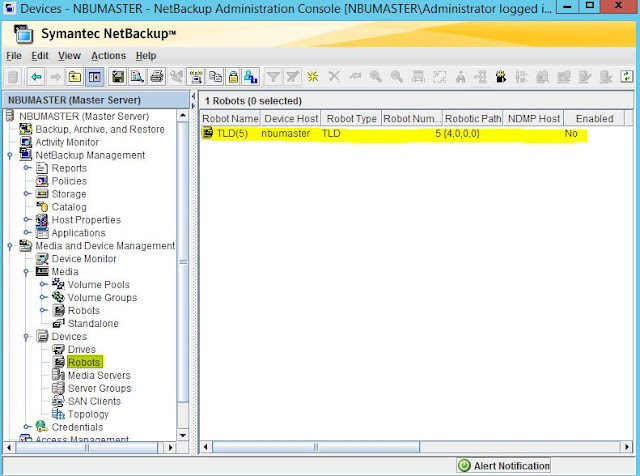The width and height of the screenshot is (640, 476).
Task: Click the black device wizard icon
Action: coord(501,77)
